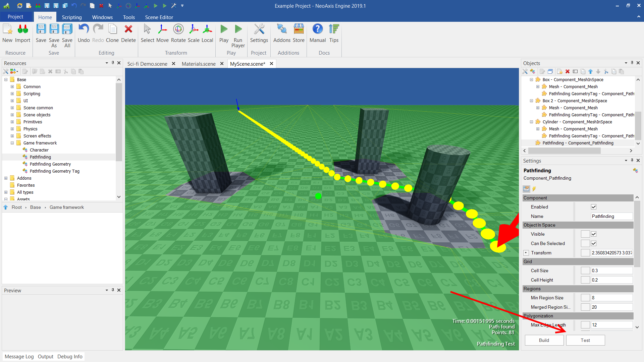Click the Build button
The image size is (644, 362).
[544, 340]
